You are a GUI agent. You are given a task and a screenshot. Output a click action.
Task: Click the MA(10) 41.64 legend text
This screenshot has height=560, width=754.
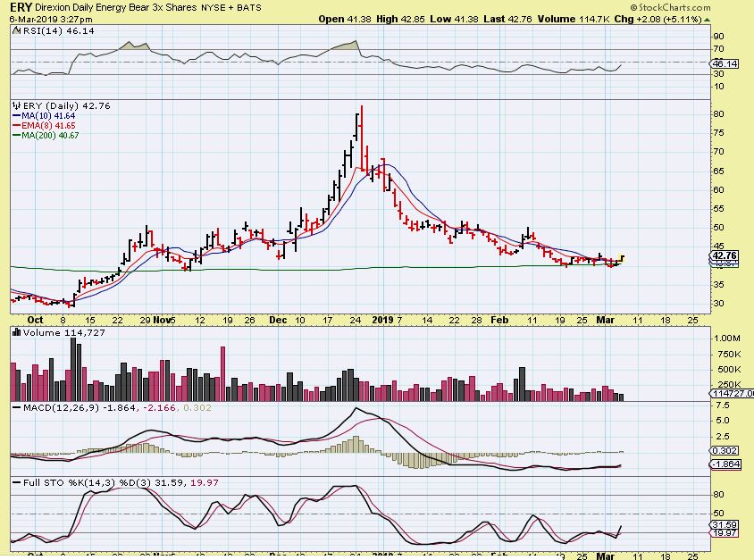click(x=48, y=116)
